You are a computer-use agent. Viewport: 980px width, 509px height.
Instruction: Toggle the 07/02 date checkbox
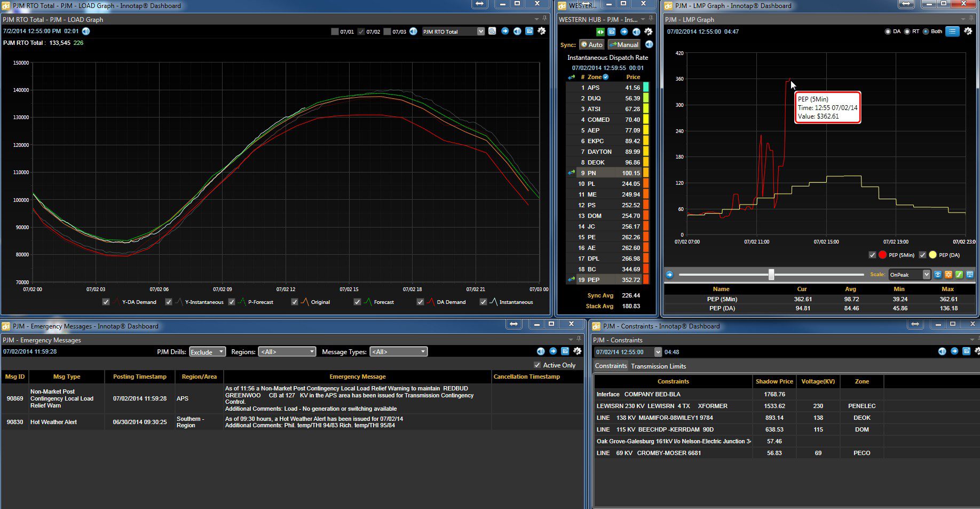click(361, 32)
